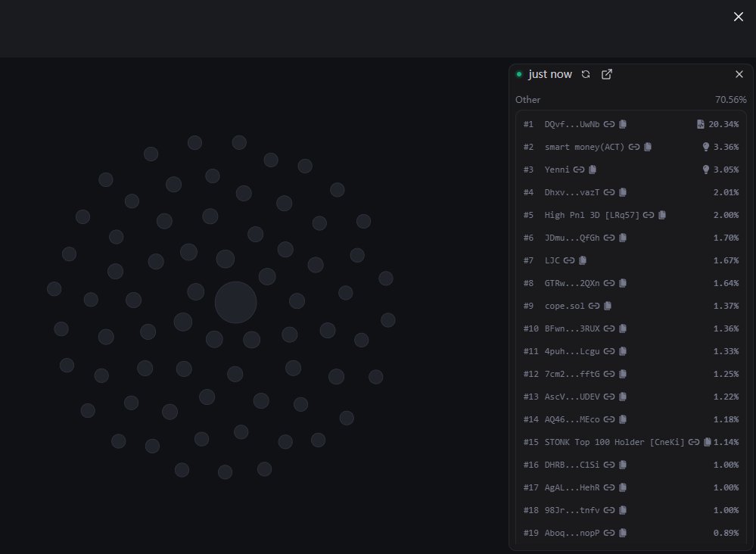
Task: Click the lightbulb icon next to 3.36%
Action: point(706,147)
